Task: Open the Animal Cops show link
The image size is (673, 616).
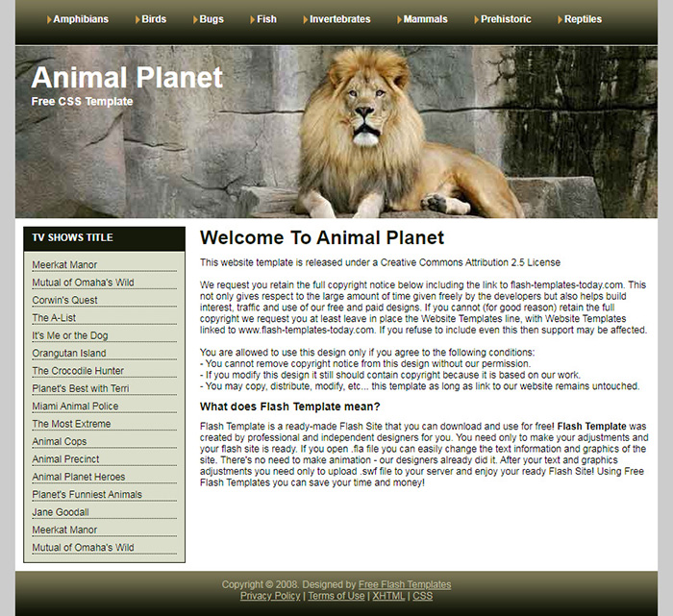Action: click(60, 441)
